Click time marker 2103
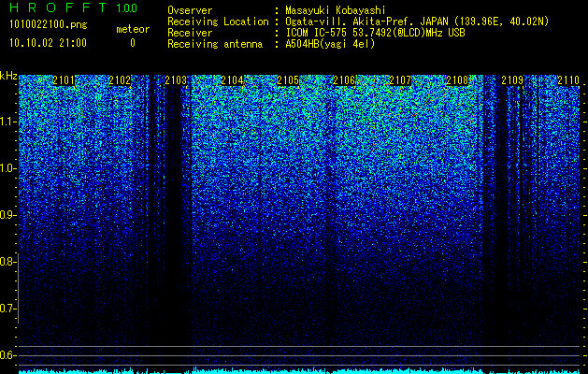Image resolution: width=588 pixels, height=374 pixels. (x=176, y=80)
